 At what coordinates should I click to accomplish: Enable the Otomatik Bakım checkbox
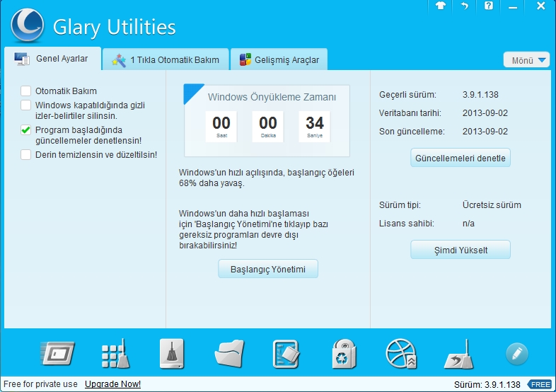coord(25,91)
